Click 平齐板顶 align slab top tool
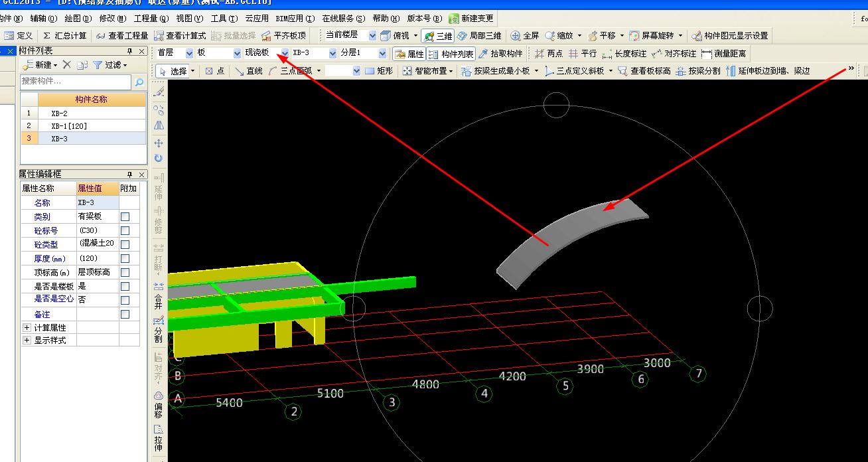 point(283,36)
